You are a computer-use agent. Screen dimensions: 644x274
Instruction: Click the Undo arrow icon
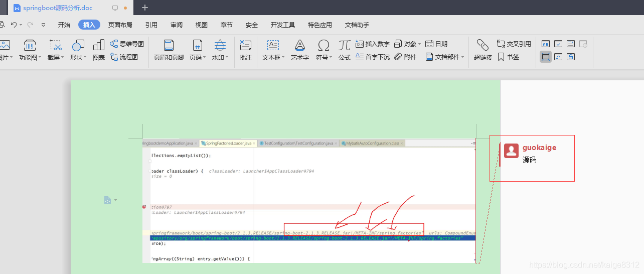click(x=14, y=25)
